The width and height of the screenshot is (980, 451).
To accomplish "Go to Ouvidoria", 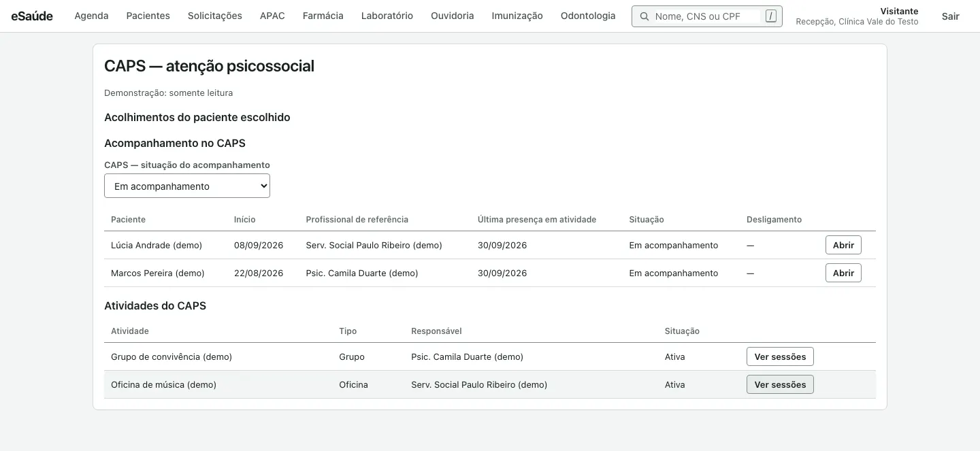I will 453,16.
